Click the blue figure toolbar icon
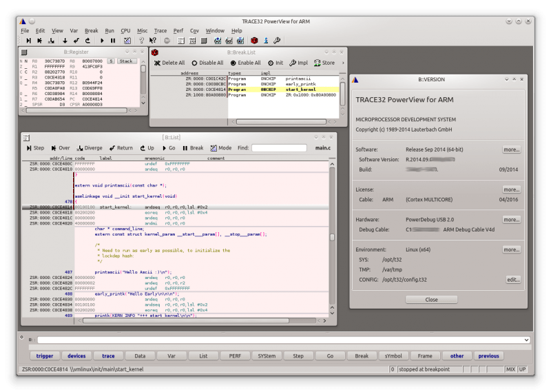Viewport: 551px width, 392px height. click(266, 41)
